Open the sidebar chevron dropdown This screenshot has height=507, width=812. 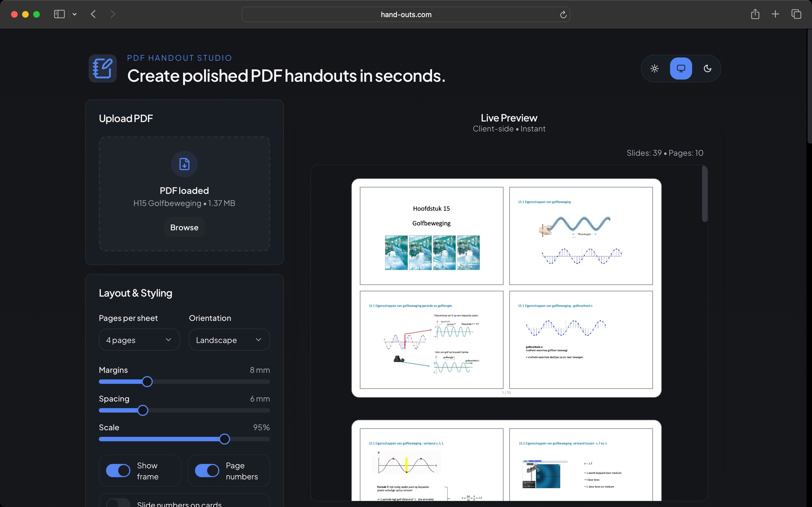75,14
